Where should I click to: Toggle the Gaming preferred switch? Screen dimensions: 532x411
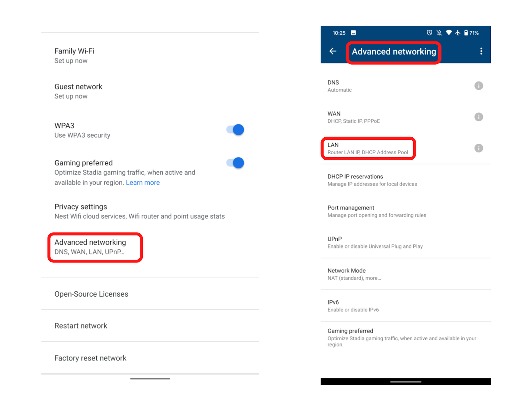(235, 163)
